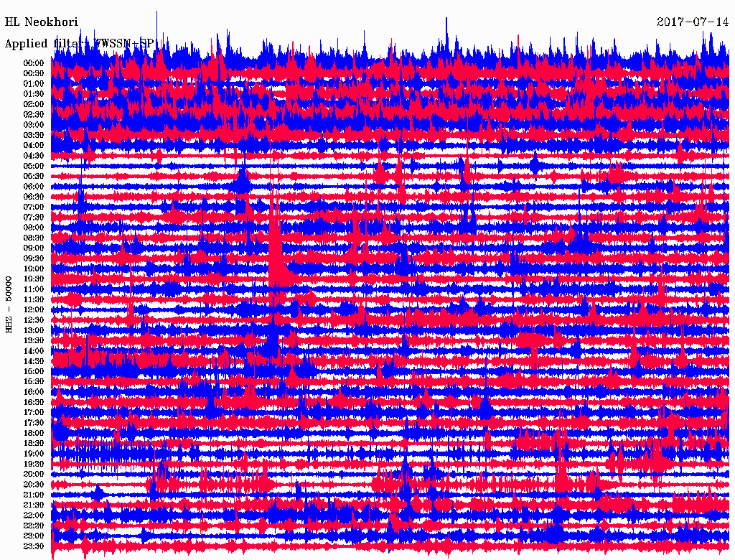Click the date label '2017-07-14'

tap(693, 22)
